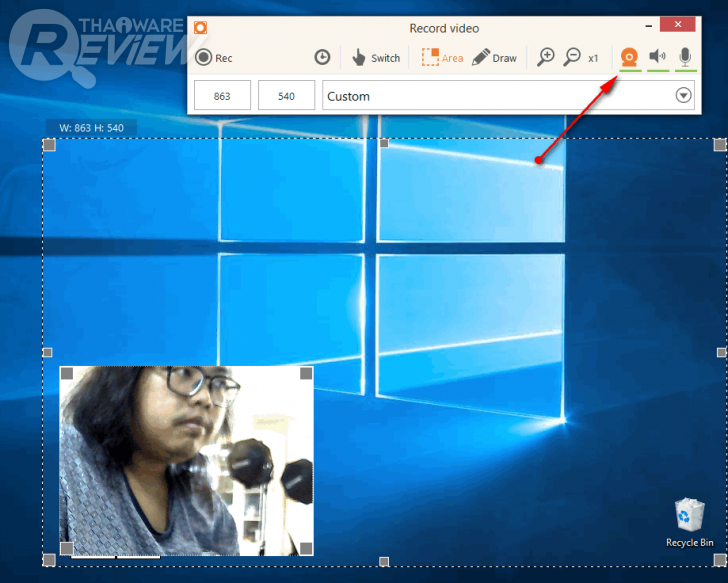The image size is (728, 583).
Task: Click the 'Record video' window title
Action: (x=444, y=28)
